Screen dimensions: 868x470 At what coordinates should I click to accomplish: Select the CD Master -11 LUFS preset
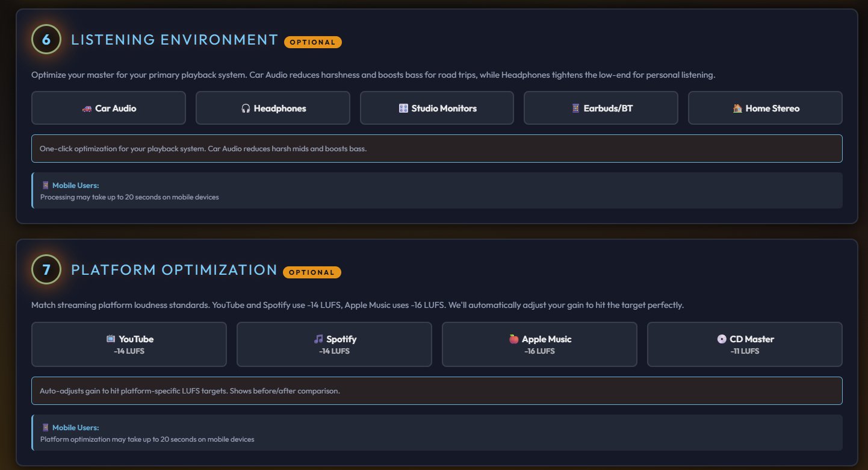click(x=744, y=344)
